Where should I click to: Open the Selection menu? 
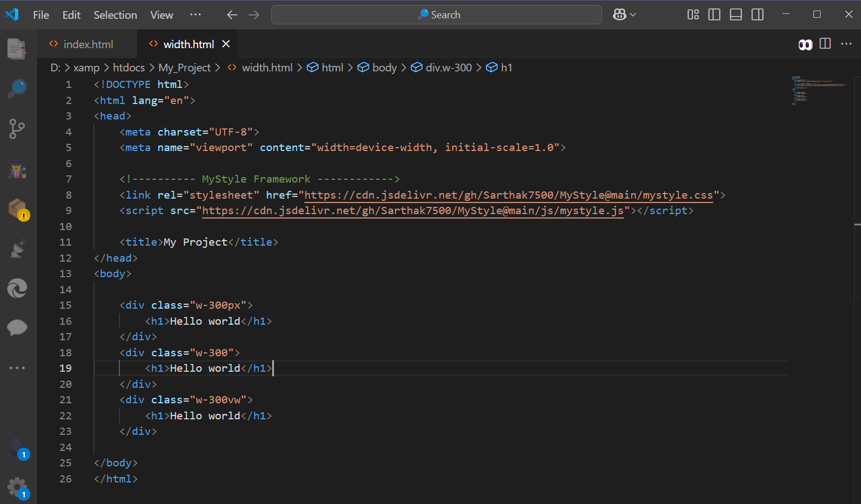tap(115, 15)
